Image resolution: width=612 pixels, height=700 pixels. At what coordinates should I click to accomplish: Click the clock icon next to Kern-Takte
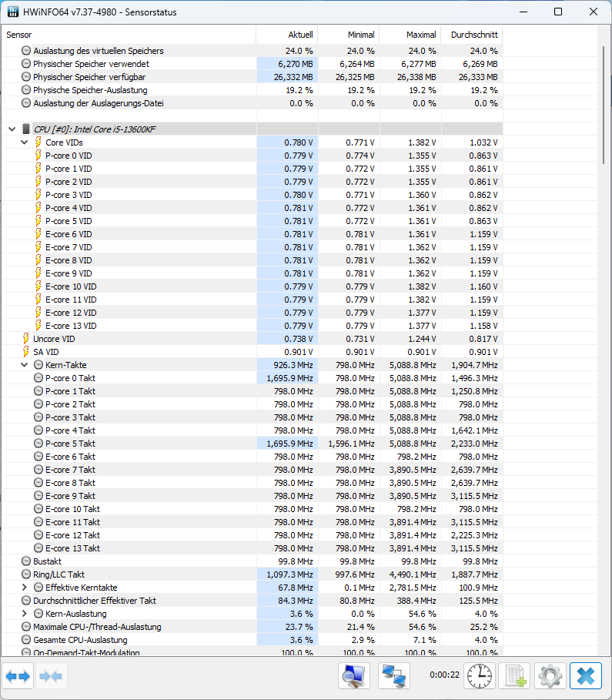coord(38,365)
